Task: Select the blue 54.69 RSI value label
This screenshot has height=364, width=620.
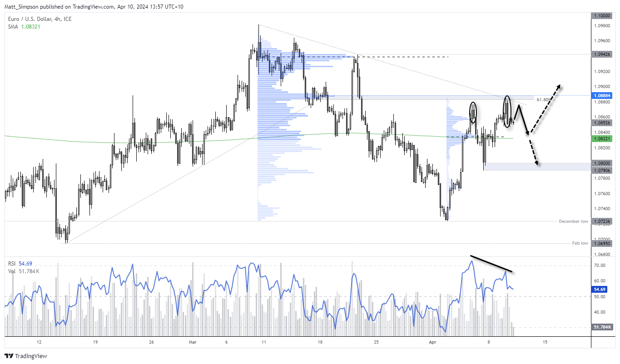Action: [600, 289]
